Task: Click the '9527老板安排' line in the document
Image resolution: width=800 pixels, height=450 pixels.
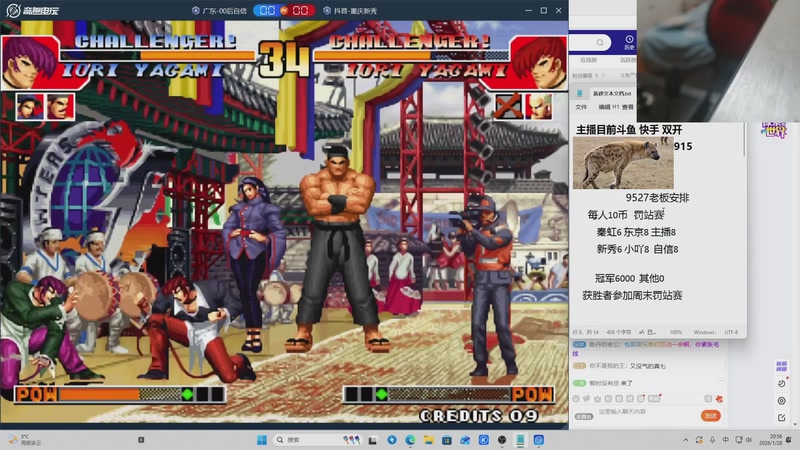Action: pyautogui.click(x=657, y=198)
